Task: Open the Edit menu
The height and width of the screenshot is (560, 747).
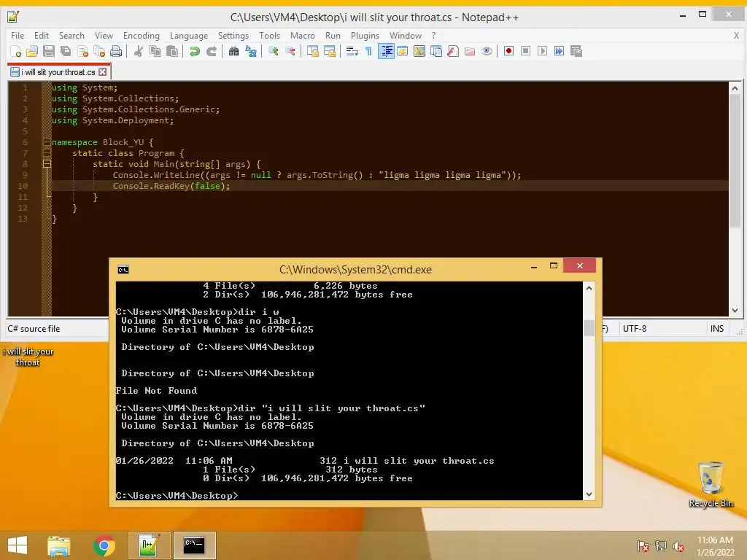Action: (42, 36)
